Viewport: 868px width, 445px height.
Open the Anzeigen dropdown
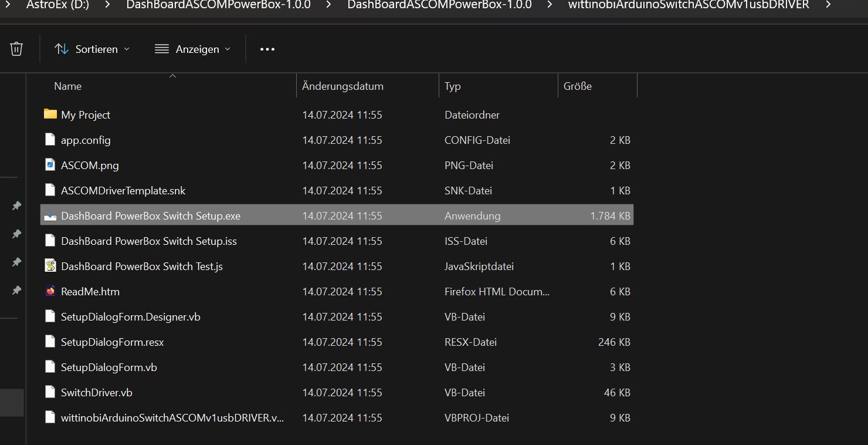[193, 49]
